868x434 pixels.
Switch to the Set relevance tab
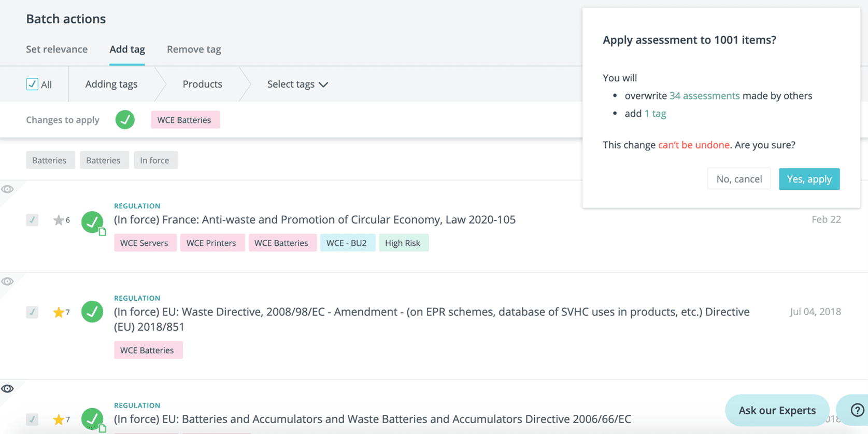(57, 49)
